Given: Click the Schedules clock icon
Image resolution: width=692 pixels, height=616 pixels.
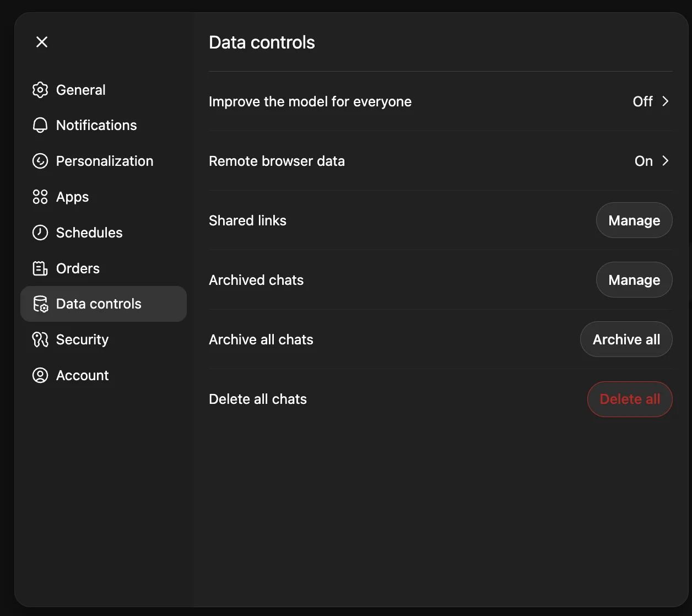Looking at the screenshot, I should 40,233.
